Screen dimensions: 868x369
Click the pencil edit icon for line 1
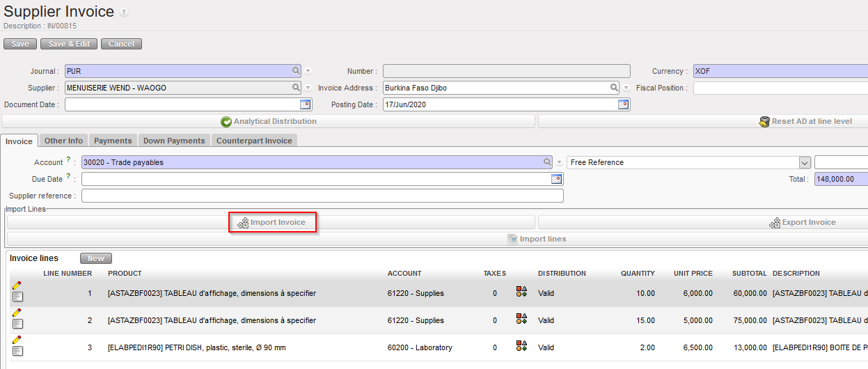[17, 285]
